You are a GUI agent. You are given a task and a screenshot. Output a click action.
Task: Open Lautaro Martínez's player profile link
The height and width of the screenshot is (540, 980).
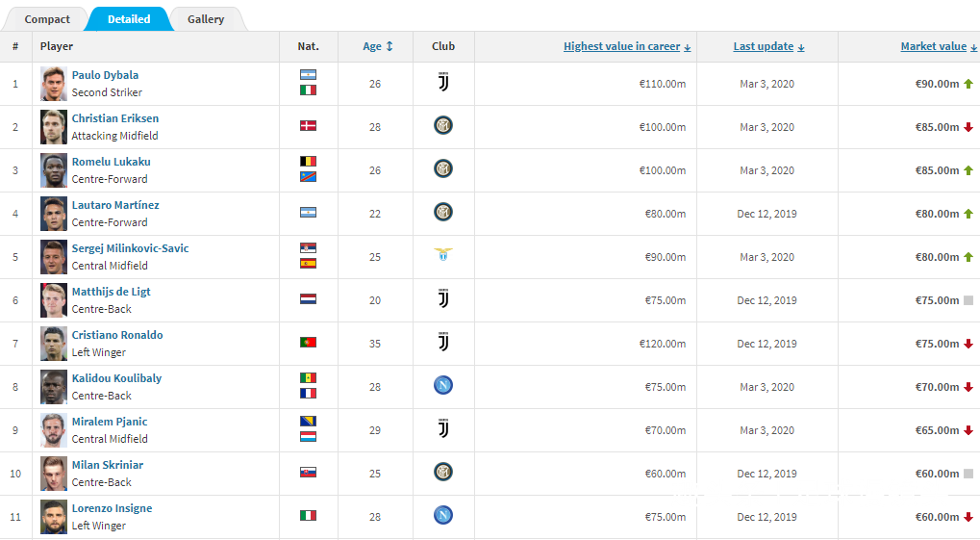(x=115, y=205)
